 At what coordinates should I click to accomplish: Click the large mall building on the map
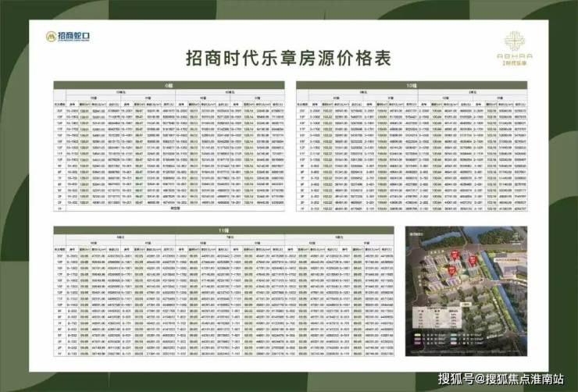point(512,267)
